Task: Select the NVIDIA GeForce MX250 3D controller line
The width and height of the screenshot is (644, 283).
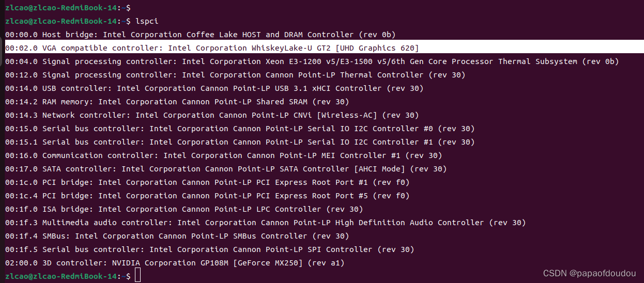Action: coord(175,263)
